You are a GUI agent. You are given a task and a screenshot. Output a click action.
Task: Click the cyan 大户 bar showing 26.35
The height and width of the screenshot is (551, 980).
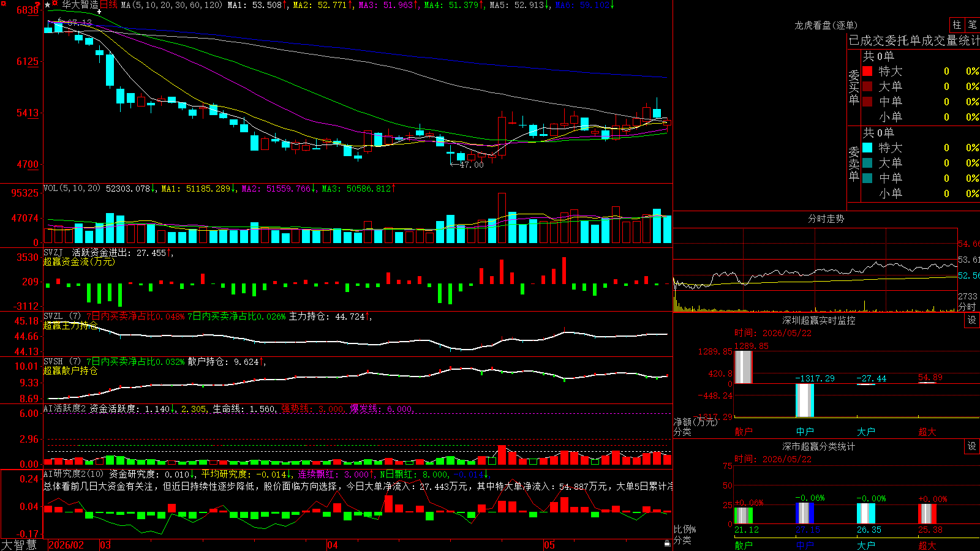(866, 514)
